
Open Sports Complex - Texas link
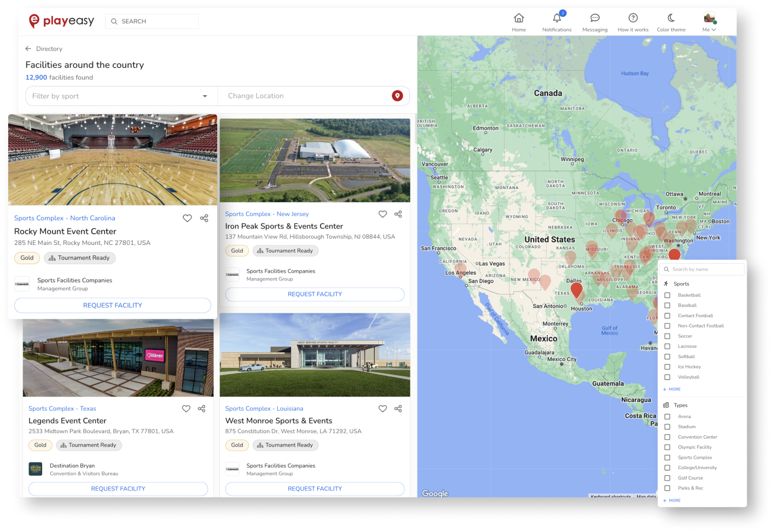(x=62, y=408)
